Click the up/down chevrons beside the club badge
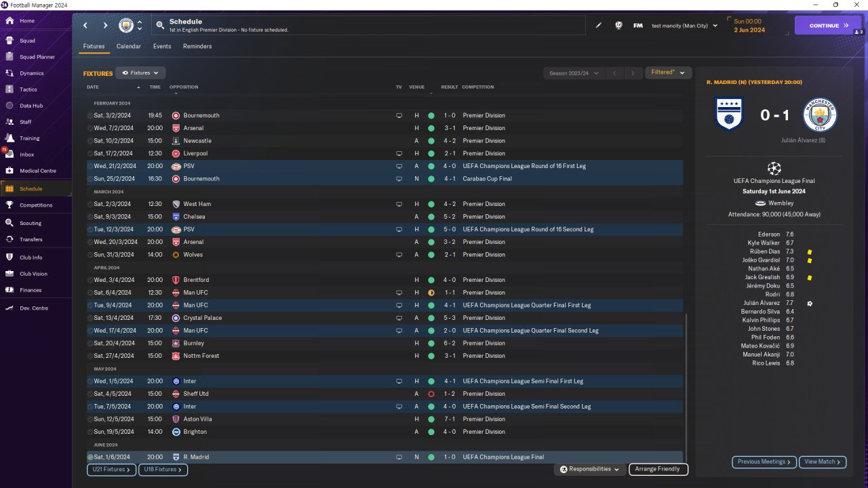868x488 pixels. (140, 26)
